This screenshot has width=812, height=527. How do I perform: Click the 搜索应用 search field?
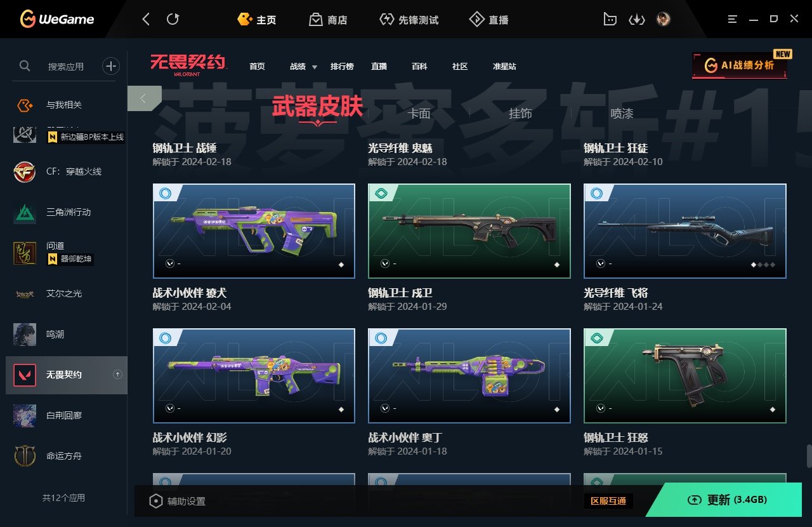point(65,66)
